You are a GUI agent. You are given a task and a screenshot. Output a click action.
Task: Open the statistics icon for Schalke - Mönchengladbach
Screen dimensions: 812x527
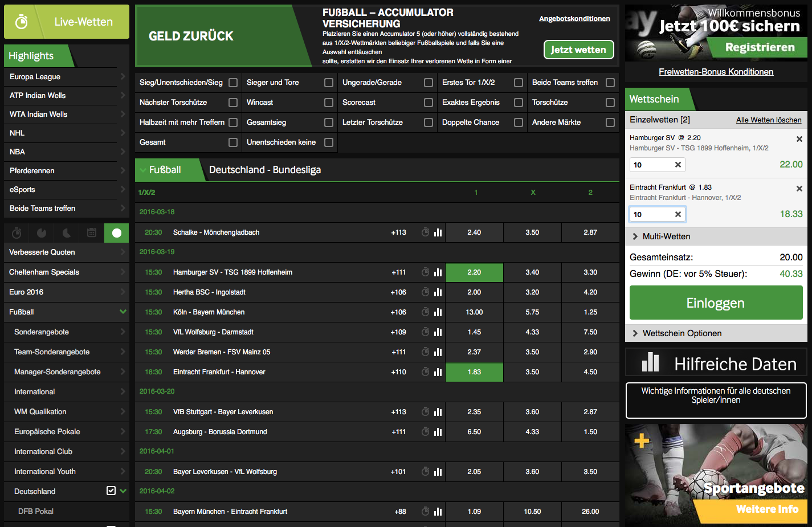pos(438,232)
